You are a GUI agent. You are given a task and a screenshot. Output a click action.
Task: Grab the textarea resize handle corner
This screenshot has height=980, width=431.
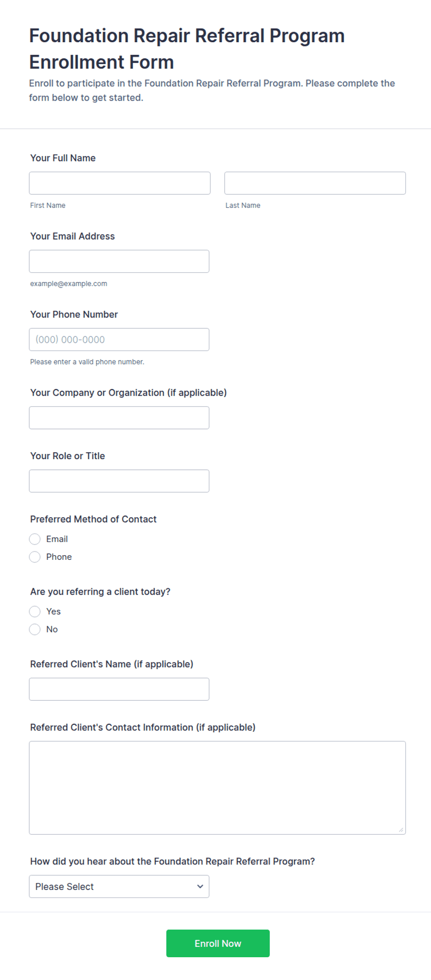pos(401,830)
